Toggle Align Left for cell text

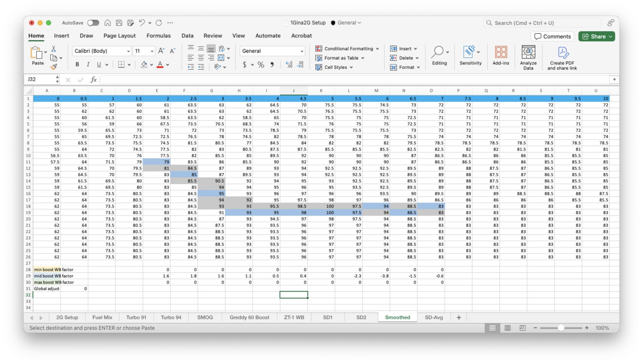coord(191,58)
